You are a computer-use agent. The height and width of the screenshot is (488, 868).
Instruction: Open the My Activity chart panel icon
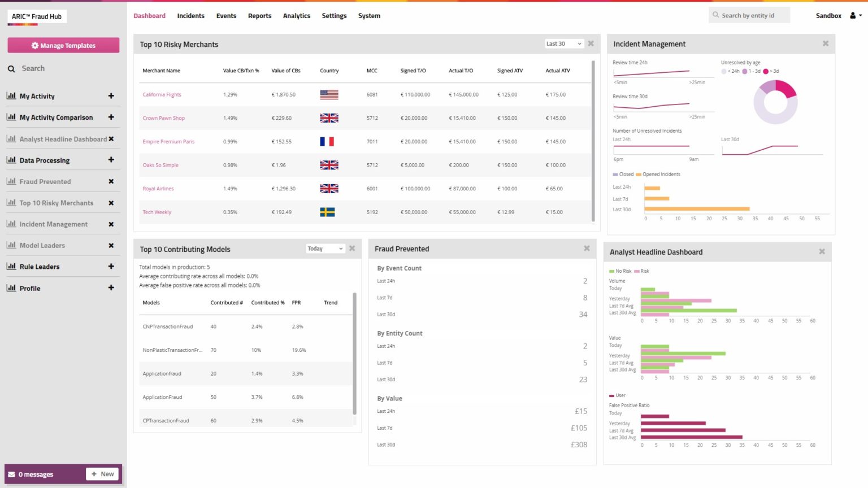coord(12,96)
